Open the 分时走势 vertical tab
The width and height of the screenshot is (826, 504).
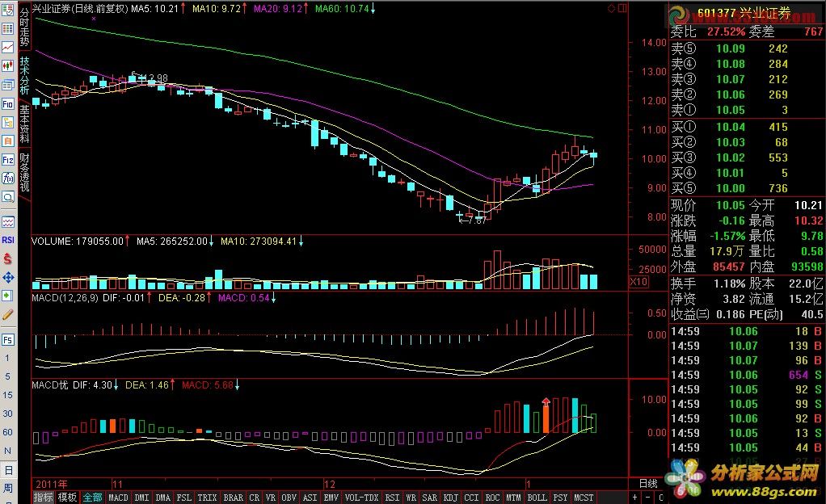pyautogui.click(x=25, y=27)
